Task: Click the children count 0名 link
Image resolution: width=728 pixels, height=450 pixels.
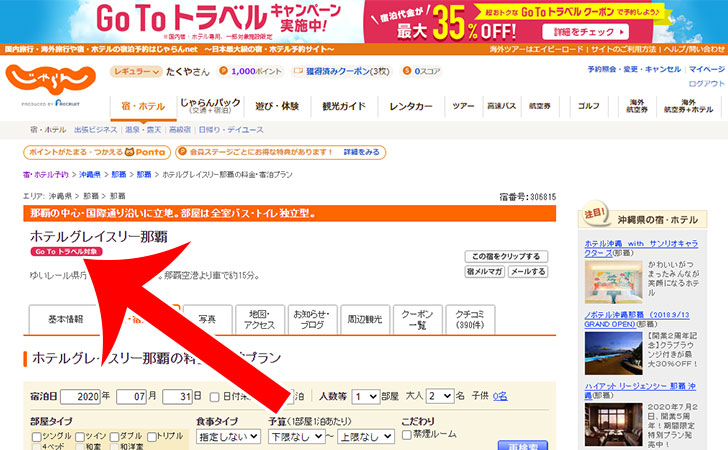Action: pos(500,396)
